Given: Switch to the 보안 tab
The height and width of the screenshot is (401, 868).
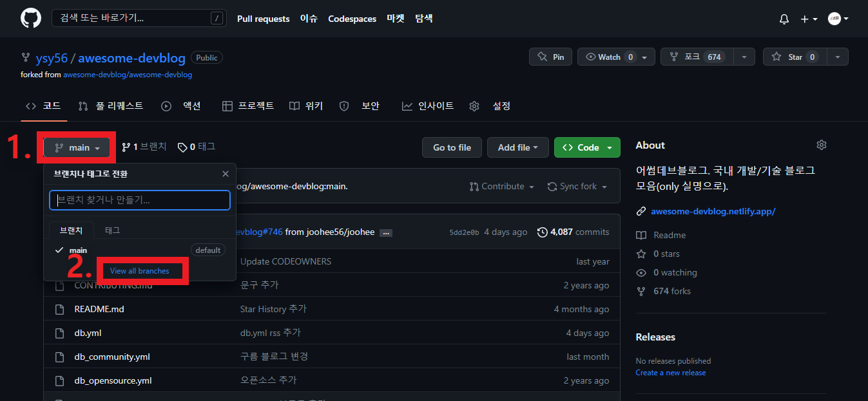Looking at the screenshot, I should tap(360, 106).
